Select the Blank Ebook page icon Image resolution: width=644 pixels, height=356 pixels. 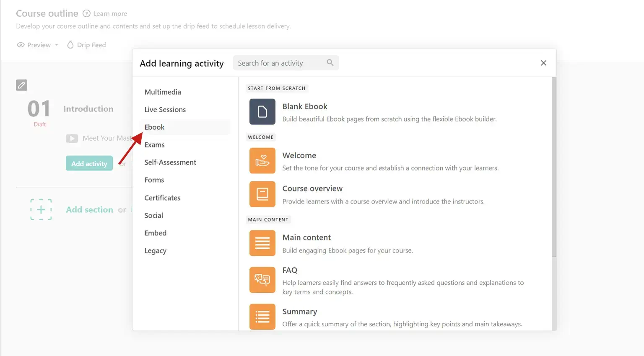tap(262, 112)
